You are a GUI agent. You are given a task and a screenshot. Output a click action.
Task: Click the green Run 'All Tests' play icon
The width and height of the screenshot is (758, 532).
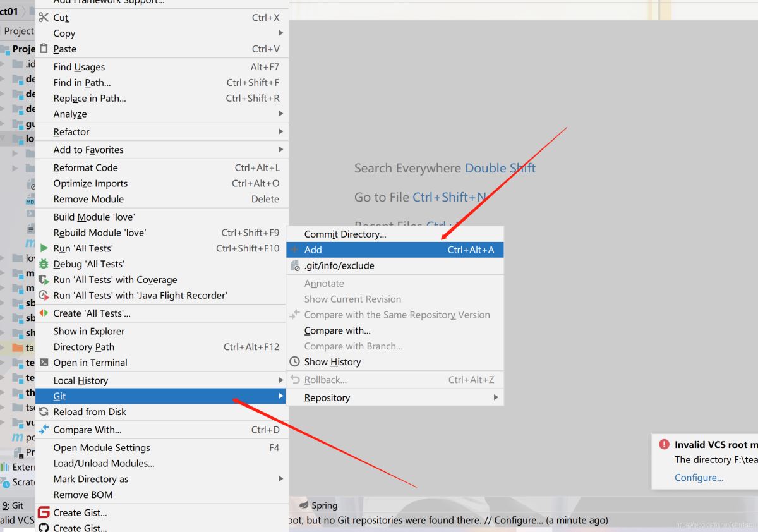coord(44,248)
